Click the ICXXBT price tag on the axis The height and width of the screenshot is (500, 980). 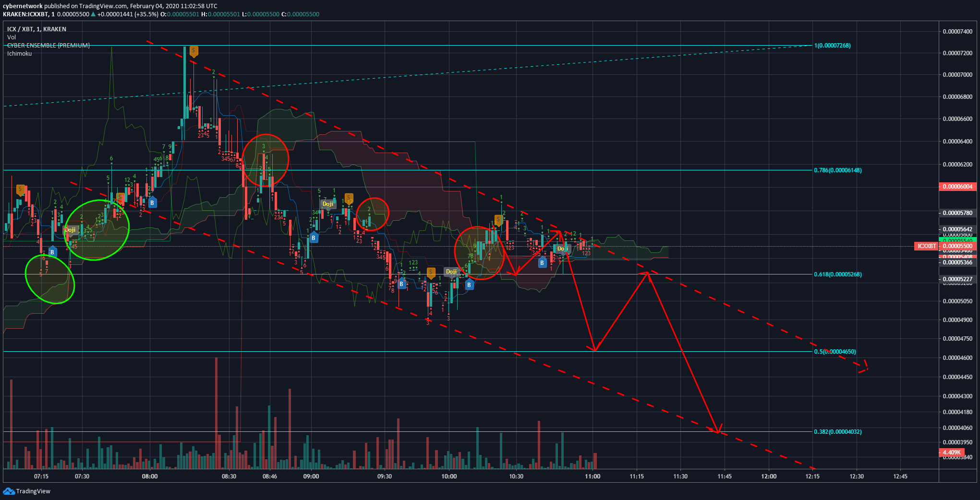tap(927, 246)
